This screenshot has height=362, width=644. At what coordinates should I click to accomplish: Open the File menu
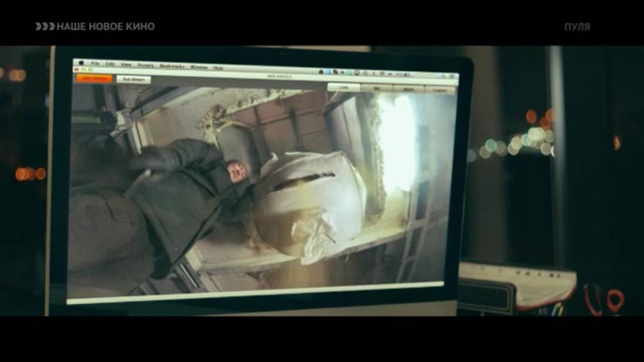(x=95, y=63)
